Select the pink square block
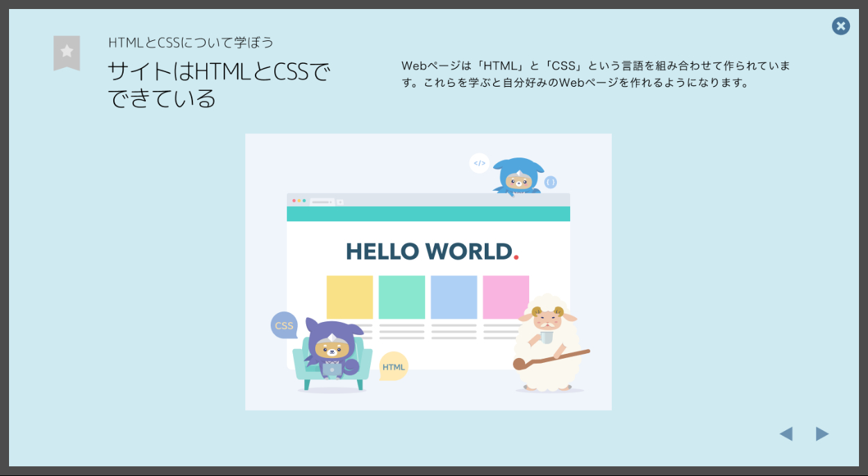 point(505,297)
